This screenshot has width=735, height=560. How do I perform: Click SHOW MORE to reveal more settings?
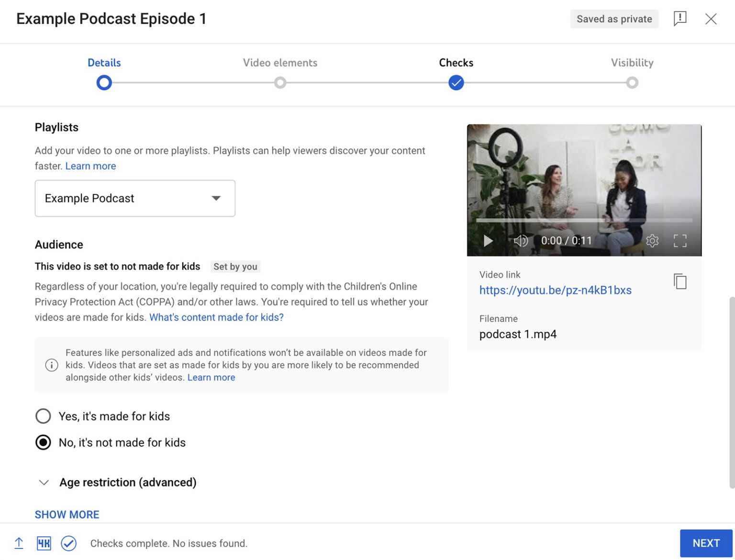click(67, 514)
